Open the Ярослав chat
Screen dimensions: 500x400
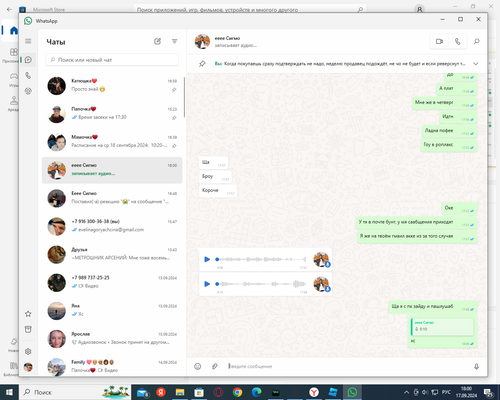point(112,339)
